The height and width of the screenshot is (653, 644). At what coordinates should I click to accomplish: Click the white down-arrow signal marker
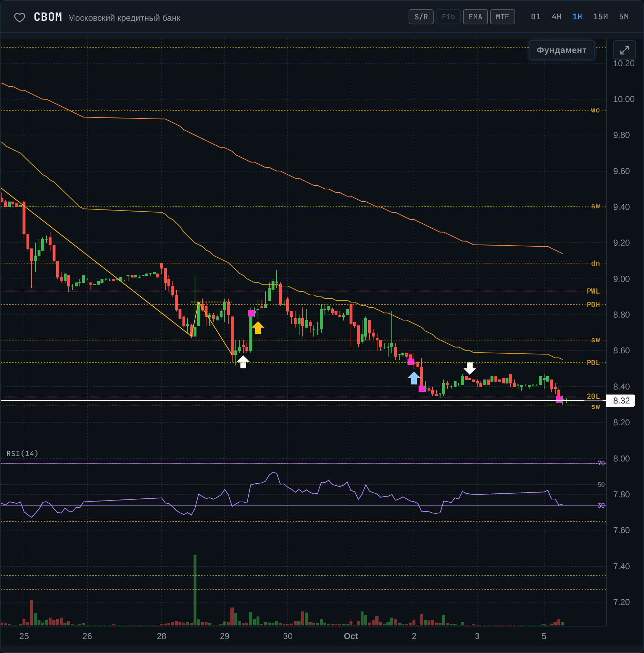470,368
